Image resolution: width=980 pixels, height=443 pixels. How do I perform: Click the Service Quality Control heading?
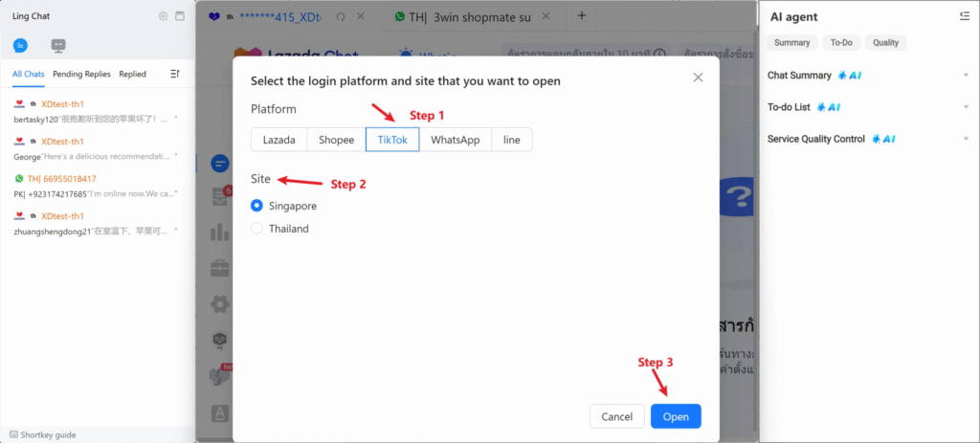816,139
